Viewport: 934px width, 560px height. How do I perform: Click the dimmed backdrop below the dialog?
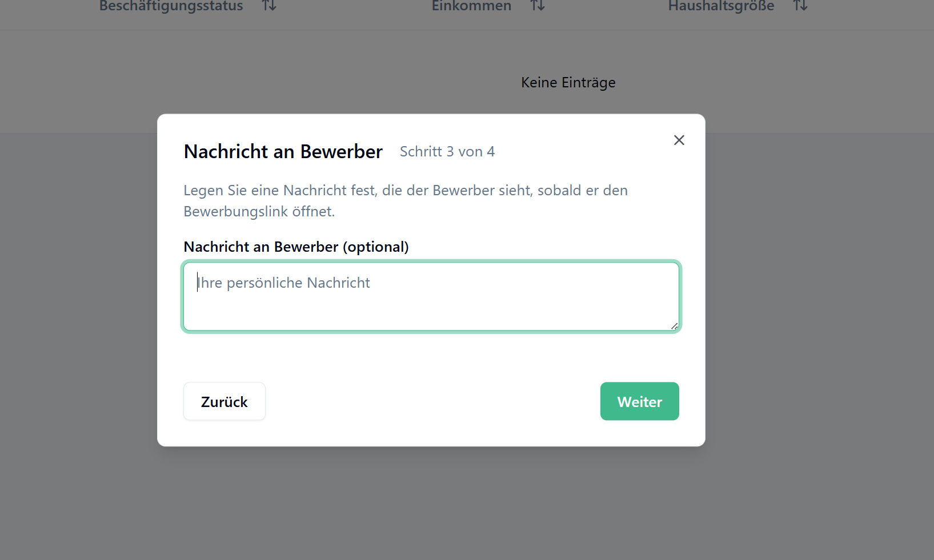431,502
